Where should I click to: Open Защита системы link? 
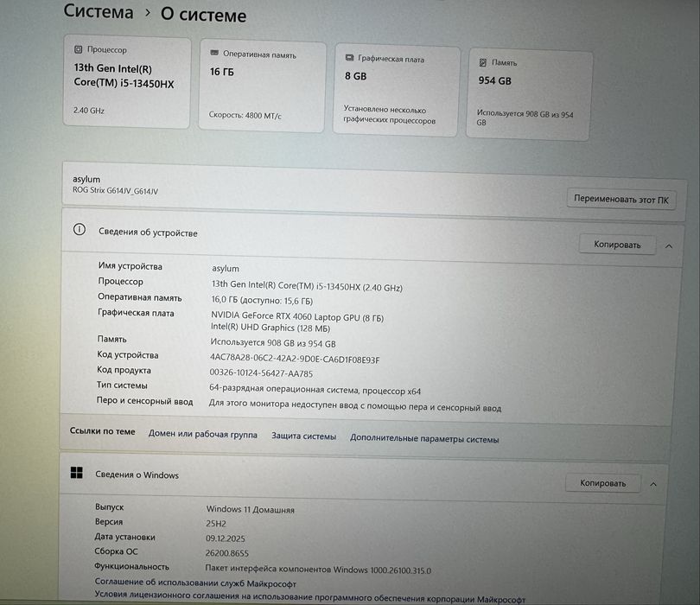tap(303, 436)
